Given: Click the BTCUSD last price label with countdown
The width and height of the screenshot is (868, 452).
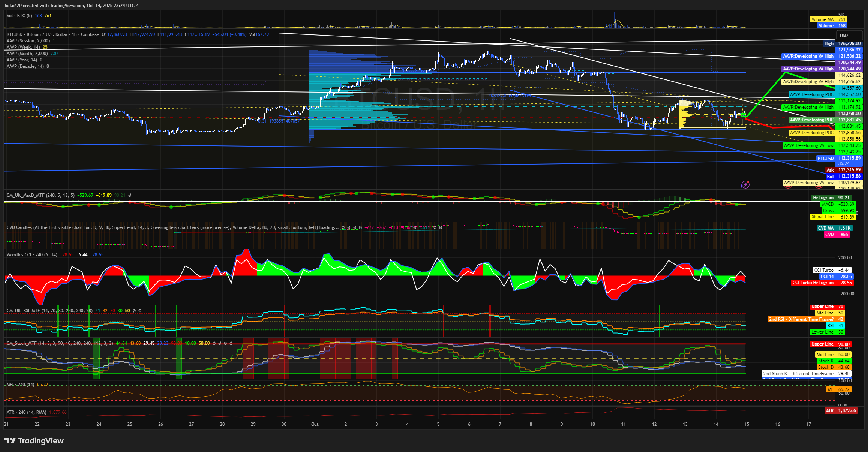Looking at the screenshot, I should coord(849,160).
